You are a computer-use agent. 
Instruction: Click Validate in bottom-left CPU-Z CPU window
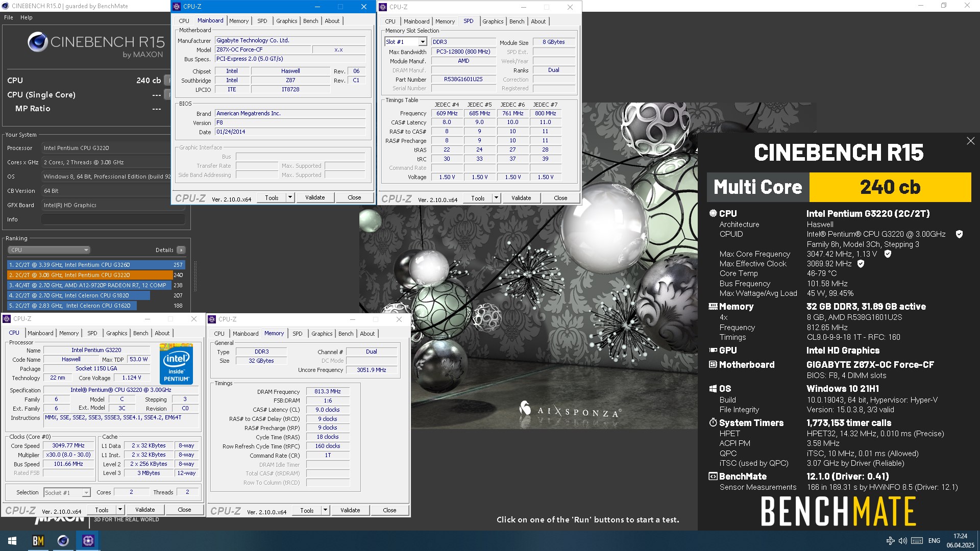pyautogui.click(x=145, y=510)
